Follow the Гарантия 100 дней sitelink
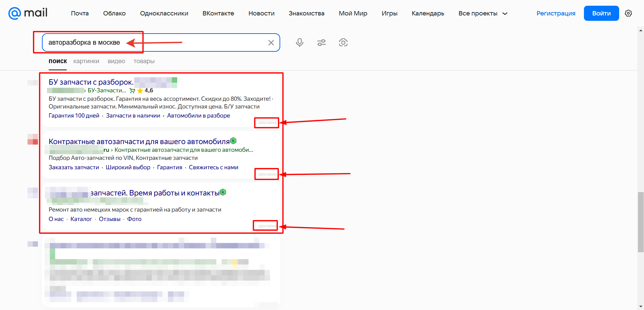Screen dimensions: 644x310 74,116
